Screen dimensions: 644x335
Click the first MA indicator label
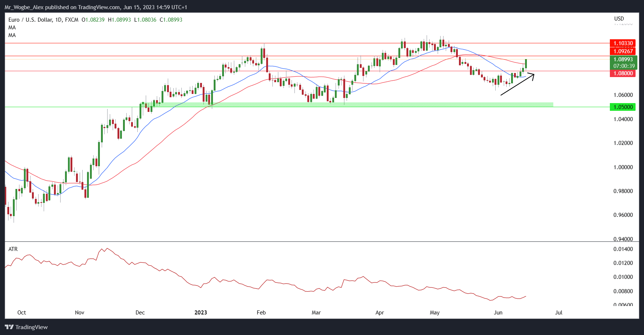[x=12, y=28]
